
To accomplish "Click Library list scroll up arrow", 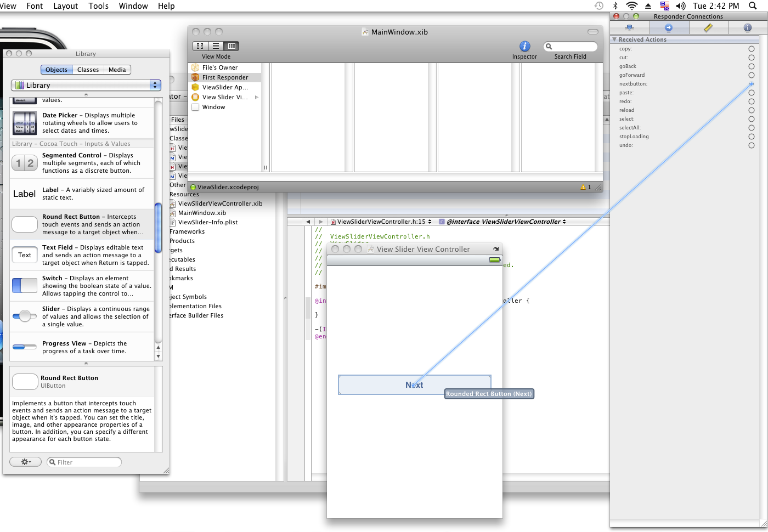I will (x=159, y=347).
